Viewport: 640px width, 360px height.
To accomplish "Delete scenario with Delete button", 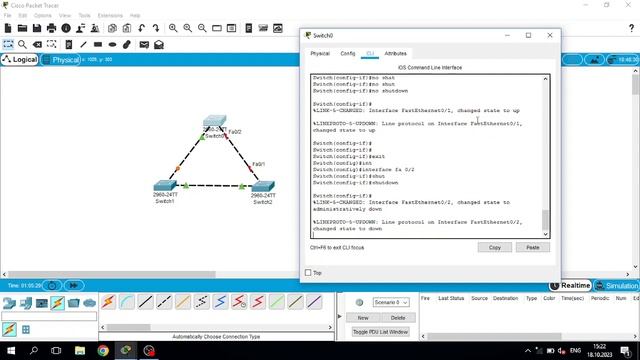I will pos(398,318).
